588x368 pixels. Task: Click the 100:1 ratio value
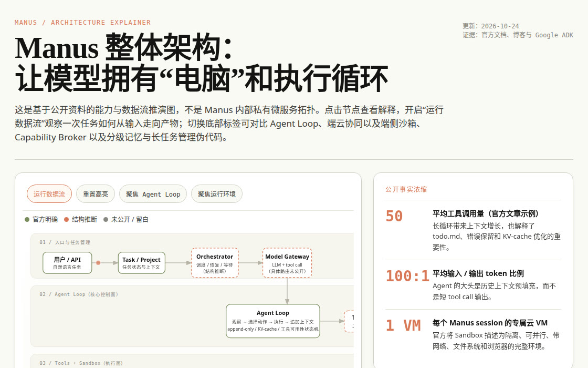click(407, 276)
